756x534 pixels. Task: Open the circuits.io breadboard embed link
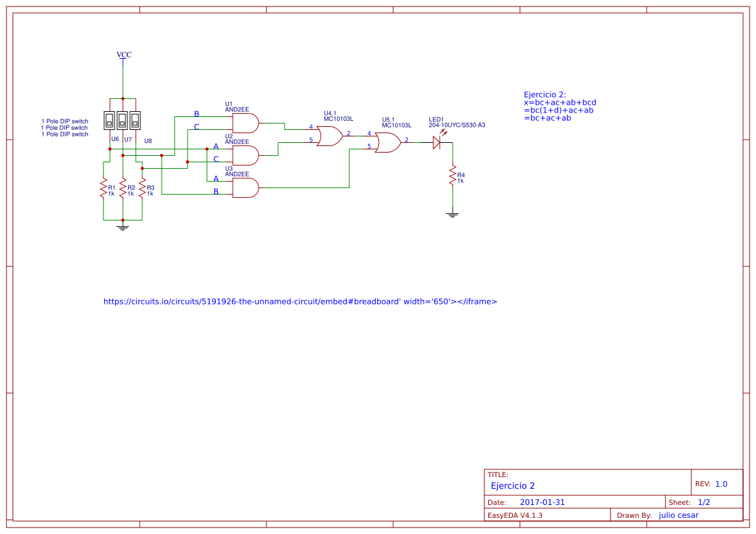pyautogui.click(x=301, y=301)
